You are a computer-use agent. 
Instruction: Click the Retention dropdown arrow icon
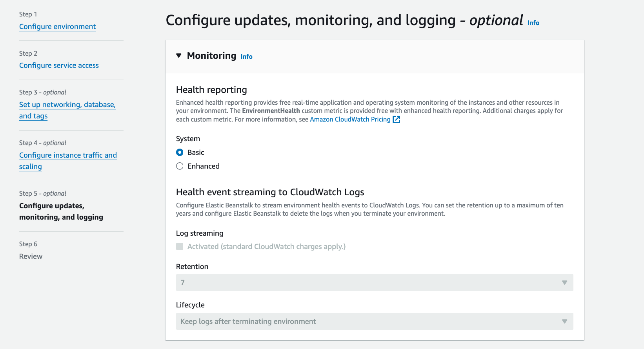point(564,282)
